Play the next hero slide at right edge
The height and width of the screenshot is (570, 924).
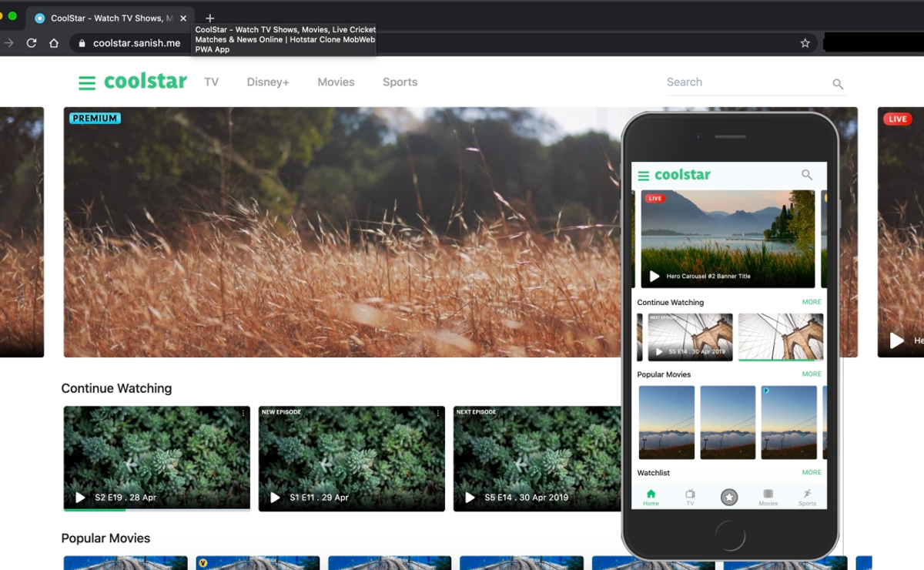[897, 340]
